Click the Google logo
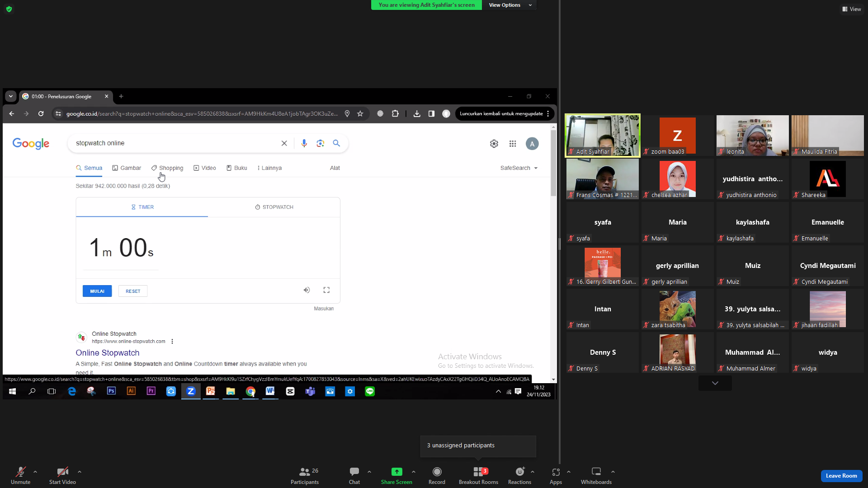Screen dimensions: 868x488 click(x=31, y=144)
